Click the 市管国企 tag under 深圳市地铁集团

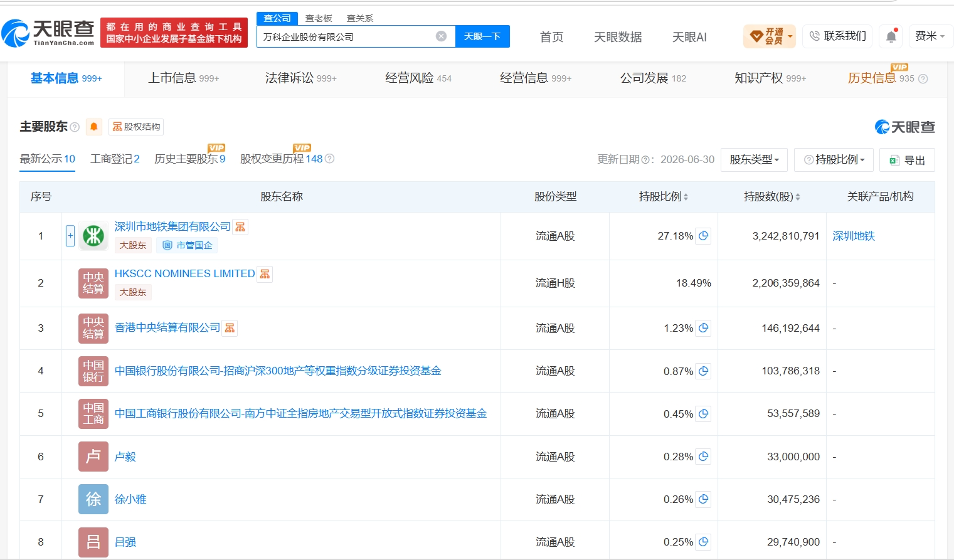pyautogui.click(x=188, y=245)
